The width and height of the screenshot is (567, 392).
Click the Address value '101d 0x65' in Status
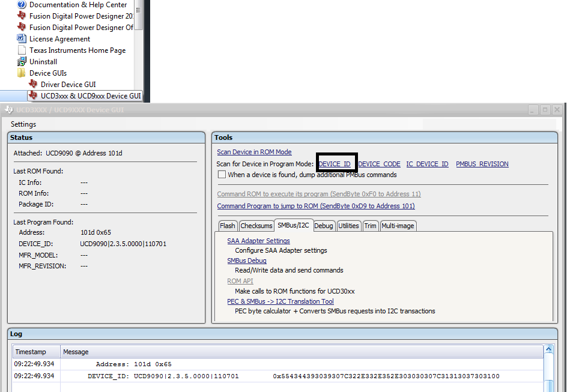[96, 232]
